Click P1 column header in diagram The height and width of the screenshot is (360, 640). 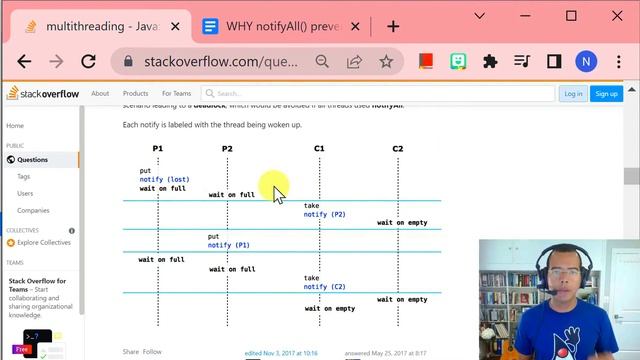coord(158,149)
